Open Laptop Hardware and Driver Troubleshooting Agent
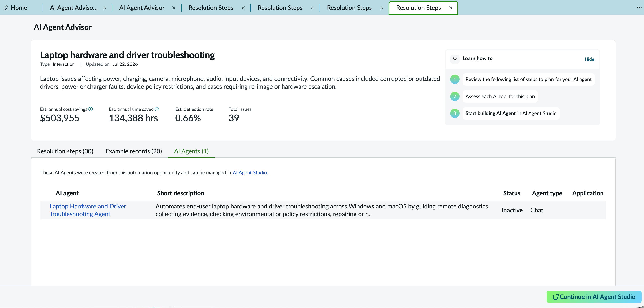 click(x=88, y=210)
